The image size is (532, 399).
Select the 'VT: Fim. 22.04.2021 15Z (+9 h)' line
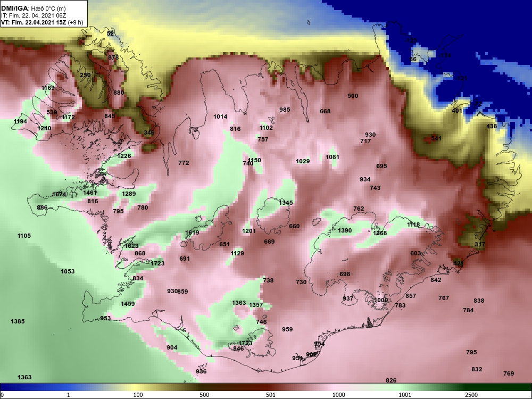(x=41, y=22)
